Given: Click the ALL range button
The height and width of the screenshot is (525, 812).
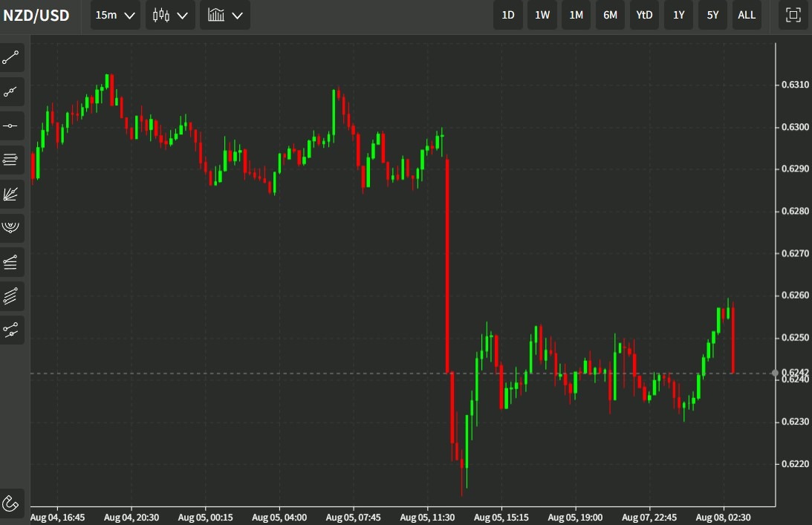Looking at the screenshot, I should pyautogui.click(x=747, y=15).
